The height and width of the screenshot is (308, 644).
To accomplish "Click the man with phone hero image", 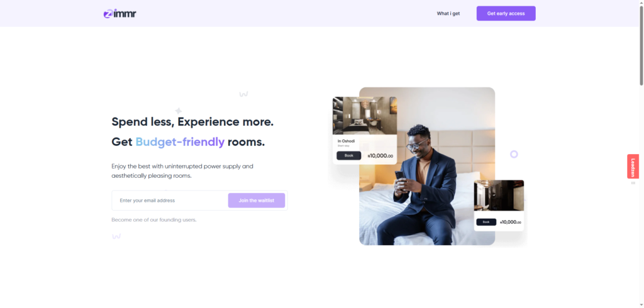I will click(427, 167).
